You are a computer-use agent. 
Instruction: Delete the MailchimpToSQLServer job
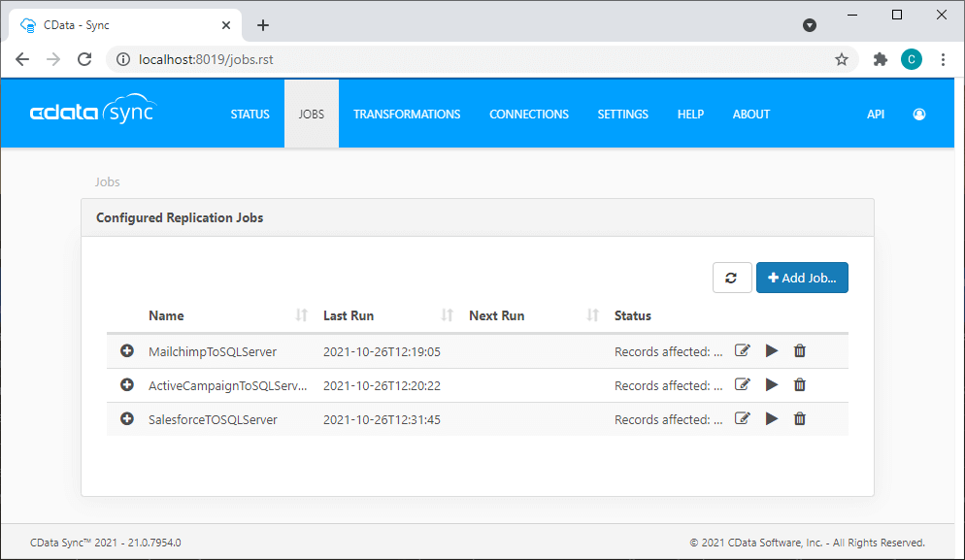(800, 350)
